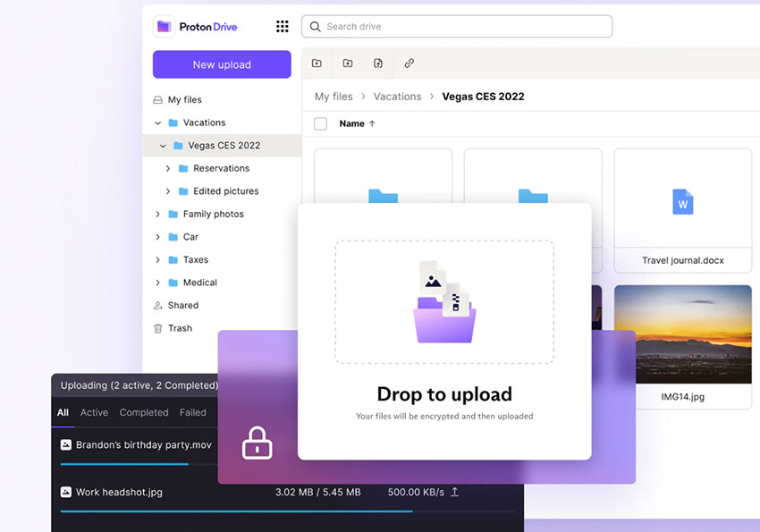760x532 pixels.
Task: Click the upload folder toolbar icon
Action: pos(348,63)
